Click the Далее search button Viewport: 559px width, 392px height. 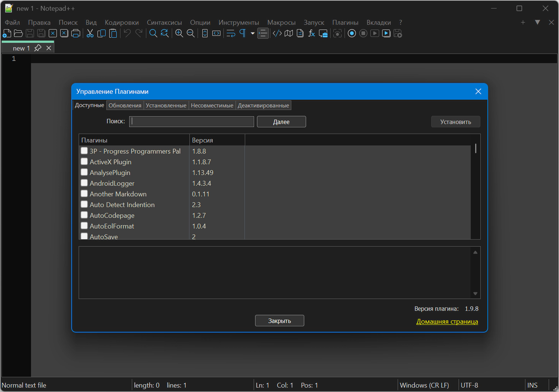tap(281, 122)
